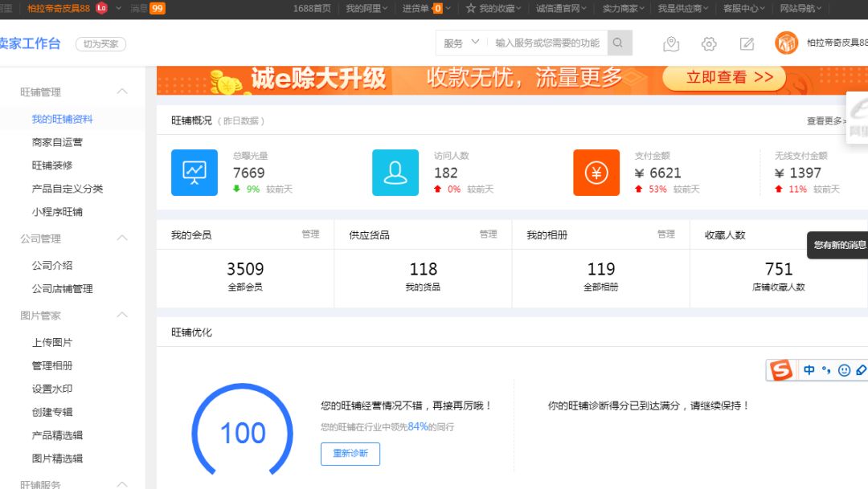Collapse the 图片管家 sidebar section
This screenshot has height=489, width=868.
point(122,315)
